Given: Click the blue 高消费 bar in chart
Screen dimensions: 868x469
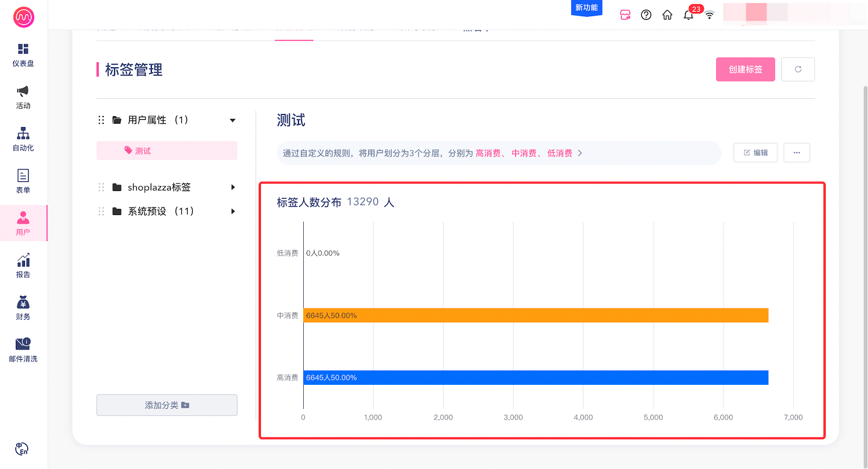Looking at the screenshot, I should (535, 377).
